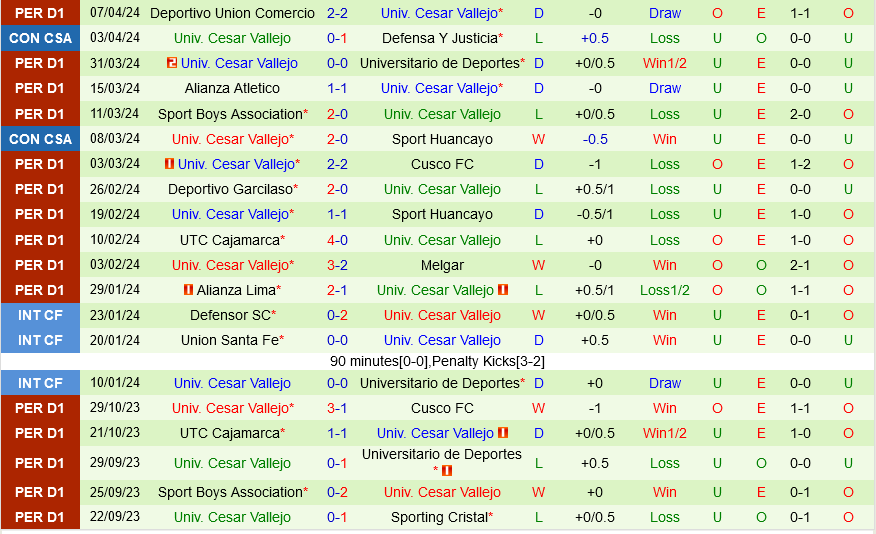This screenshot has width=876, height=534.
Task: Click the Penalty Kicks[3-2] note row
Action: pyautogui.click(x=437, y=361)
